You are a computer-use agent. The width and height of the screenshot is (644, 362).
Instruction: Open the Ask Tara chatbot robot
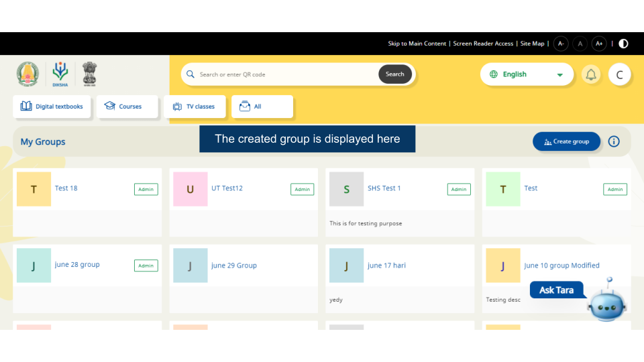(x=606, y=302)
